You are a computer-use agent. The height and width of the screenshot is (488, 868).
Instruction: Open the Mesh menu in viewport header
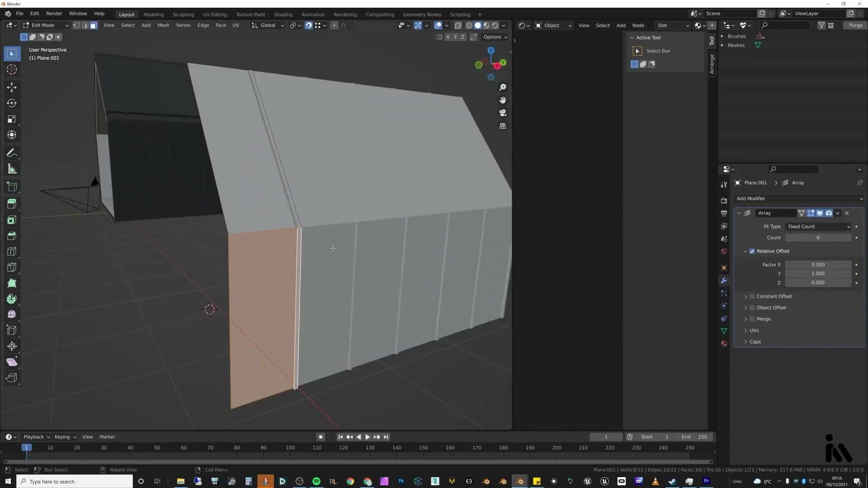click(163, 25)
